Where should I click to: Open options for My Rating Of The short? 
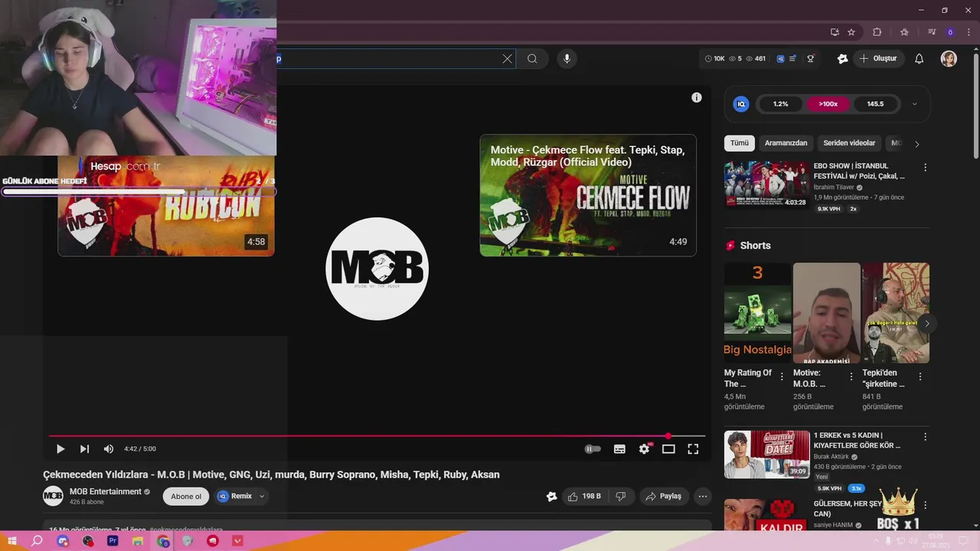tap(782, 377)
